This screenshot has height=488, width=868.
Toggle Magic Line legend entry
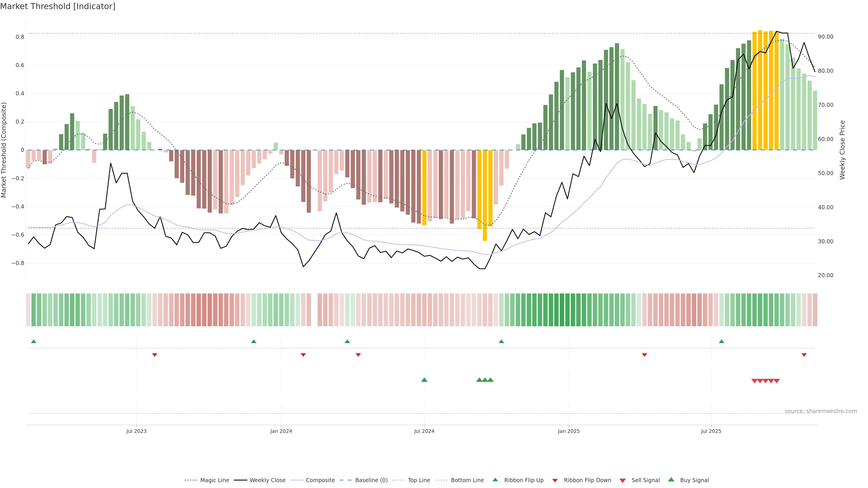coord(214,480)
